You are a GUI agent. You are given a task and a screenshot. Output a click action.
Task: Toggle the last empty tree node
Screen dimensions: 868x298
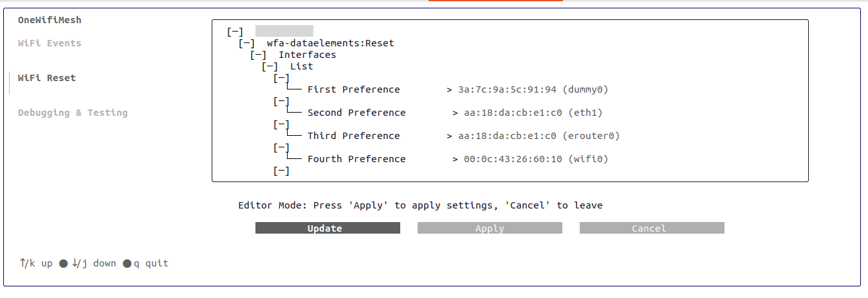(x=281, y=171)
